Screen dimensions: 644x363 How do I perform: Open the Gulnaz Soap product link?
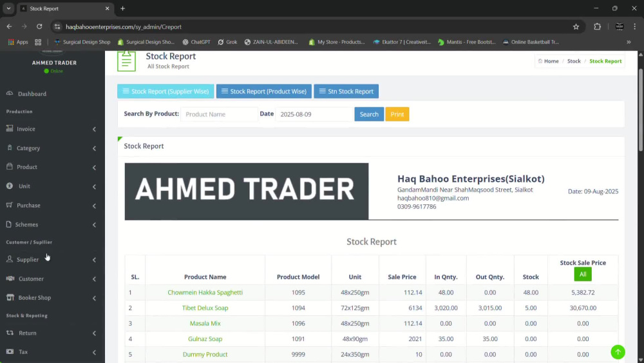[205, 338]
